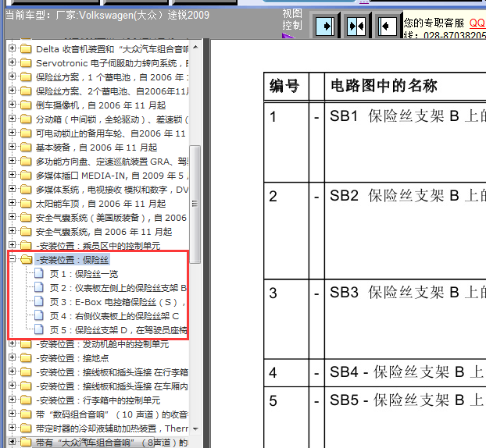Click the SB1 保险丝支架 B cell
The height and width of the screenshot is (448, 486).
(x=405, y=142)
